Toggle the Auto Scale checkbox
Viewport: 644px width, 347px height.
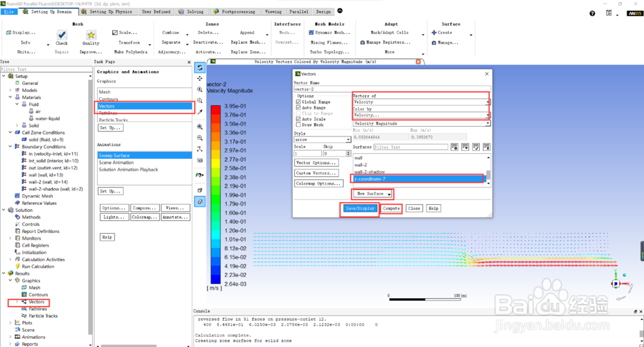click(298, 119)
